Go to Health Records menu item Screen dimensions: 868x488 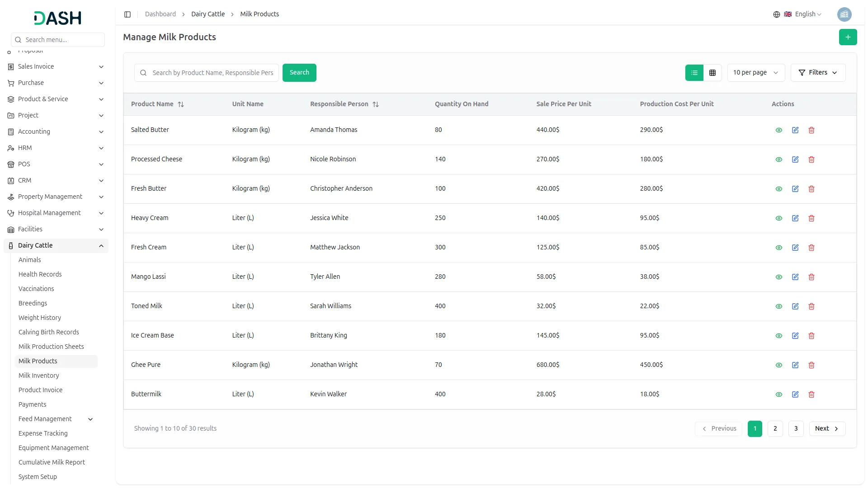pos(40,274)
